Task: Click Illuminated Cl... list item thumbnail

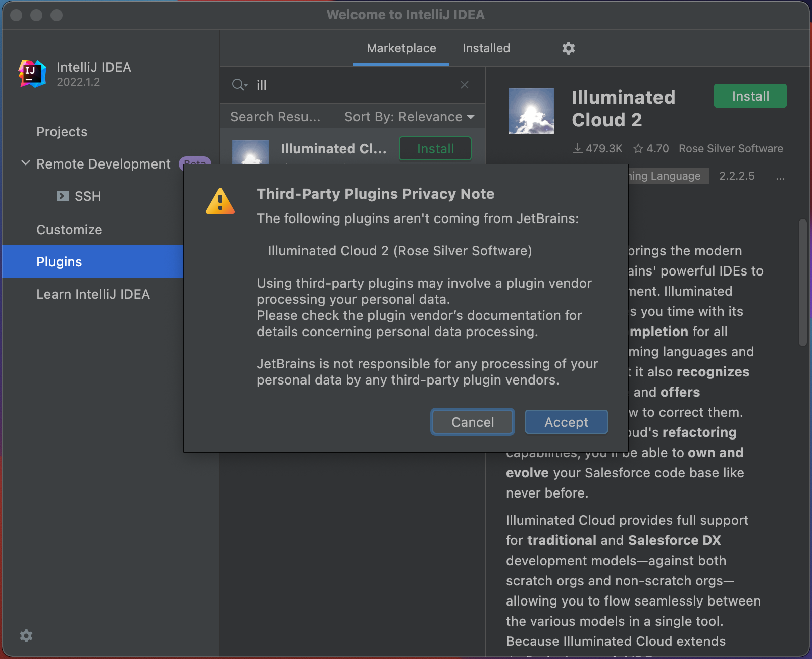Action: 250,152
